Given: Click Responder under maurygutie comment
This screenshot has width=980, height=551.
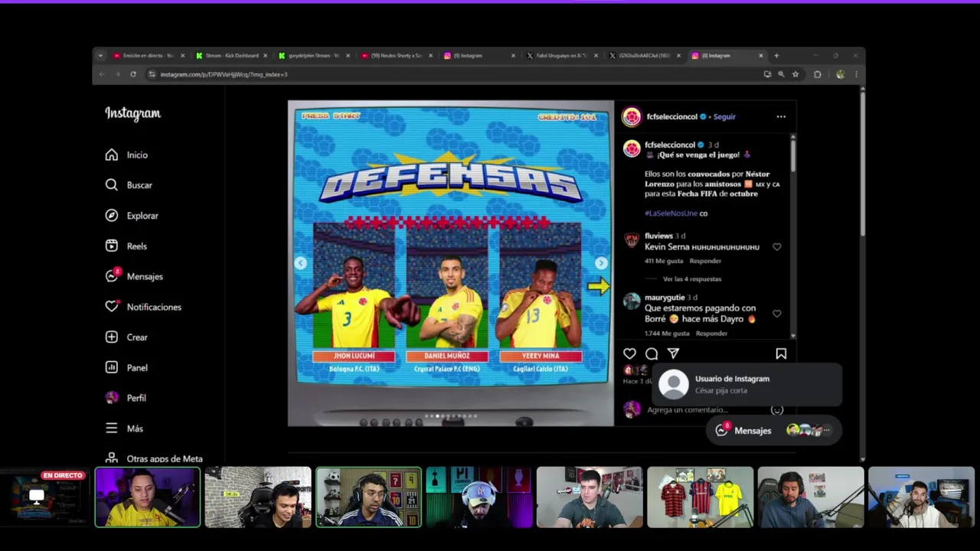Looking at the screenshot, I should click(x=711, y=334).
